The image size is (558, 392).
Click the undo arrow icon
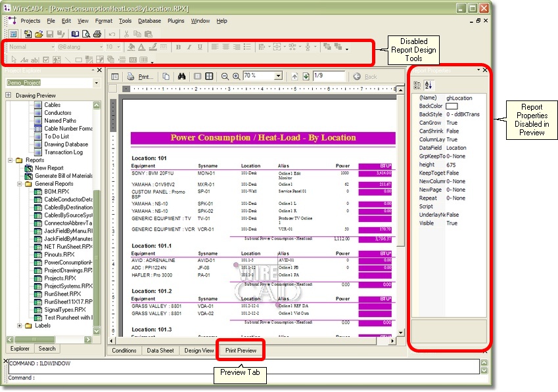[x=112, y=35]
